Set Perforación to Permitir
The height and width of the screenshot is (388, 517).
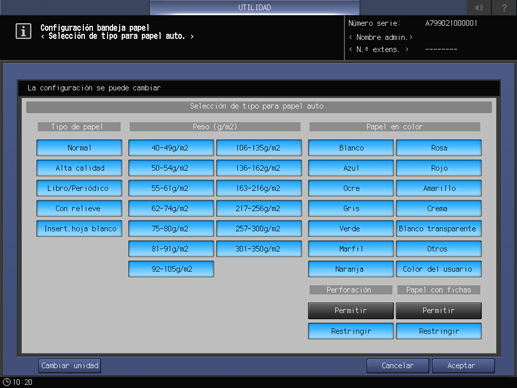pyautogui.click(x=351, y=311)
